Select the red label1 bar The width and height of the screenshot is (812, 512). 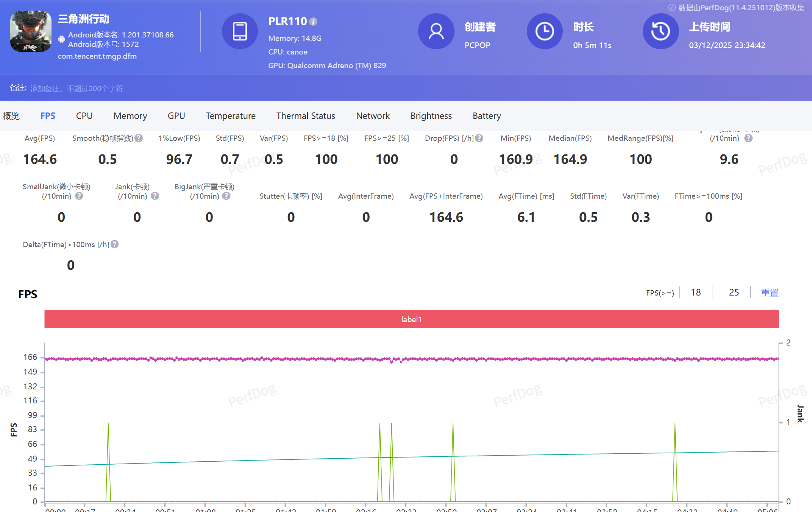pyautogui.click(x=411, y=319)
